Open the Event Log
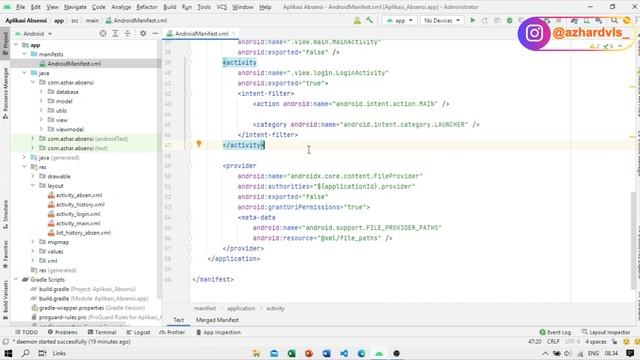The height and width of the screenshot is (360, 640). coord(555,332)
